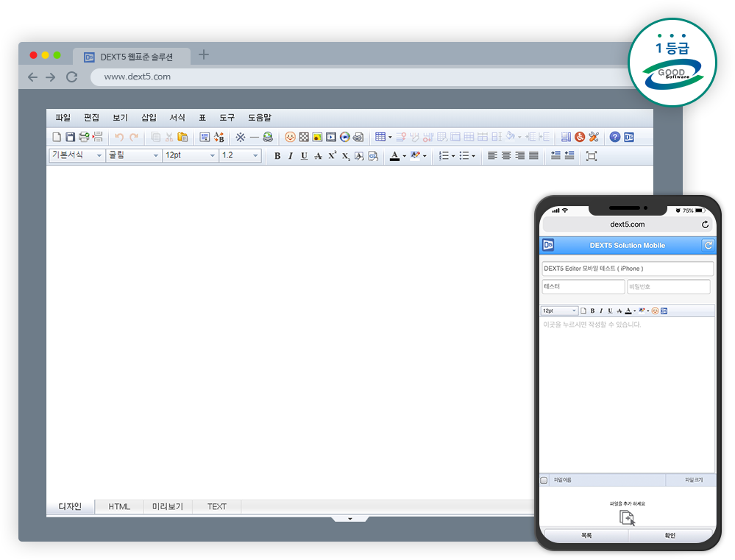
Task: Click the undo arrow icon
Action: coord(119,137)
